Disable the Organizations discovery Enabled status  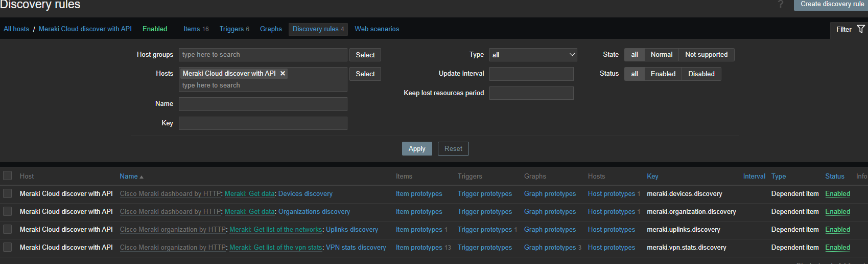pyautogui.click(x=837, y=212)
